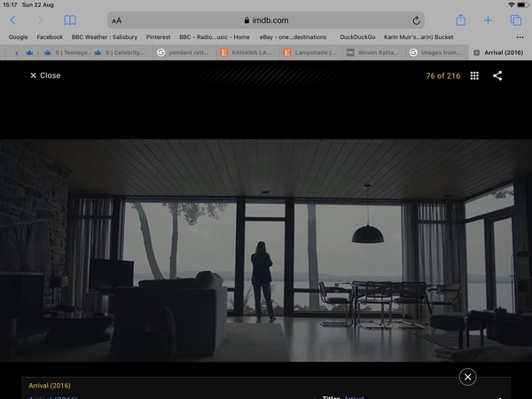Viewport: 532px width, 399px height.
Task: Click the Arrival (2016) title link below photo
Action: click(x=50, y=386)
